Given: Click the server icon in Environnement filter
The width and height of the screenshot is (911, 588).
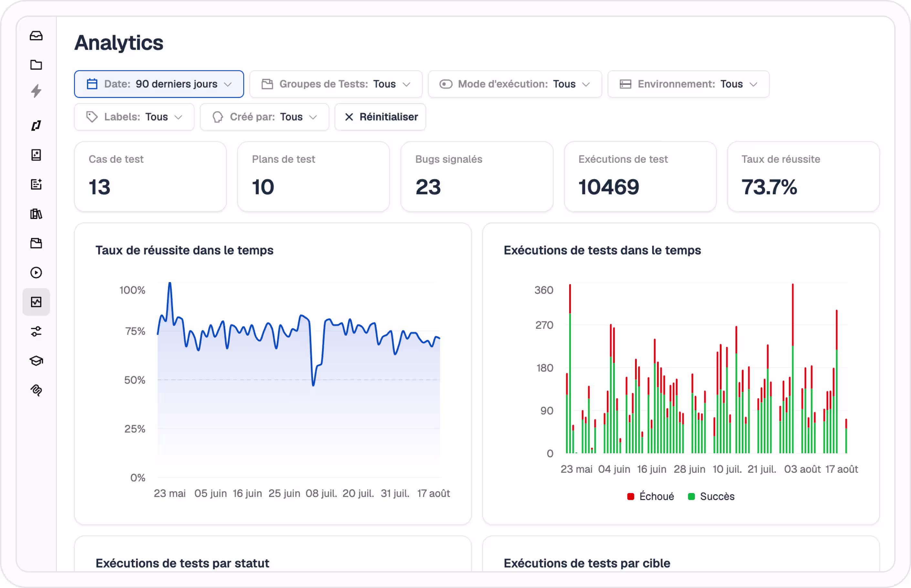Looking at the screenshot, I should coord(625,84).
